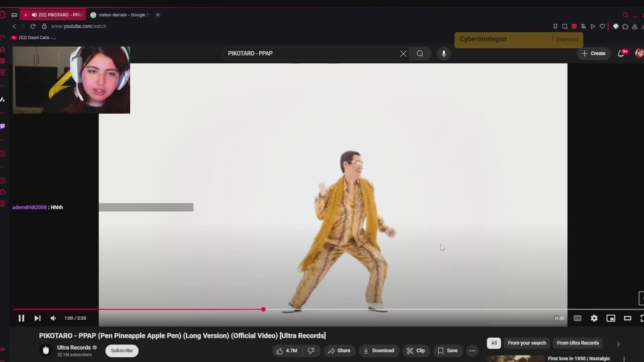Download the PPAP video
This screenshot has width=644, height=362.
379,351
